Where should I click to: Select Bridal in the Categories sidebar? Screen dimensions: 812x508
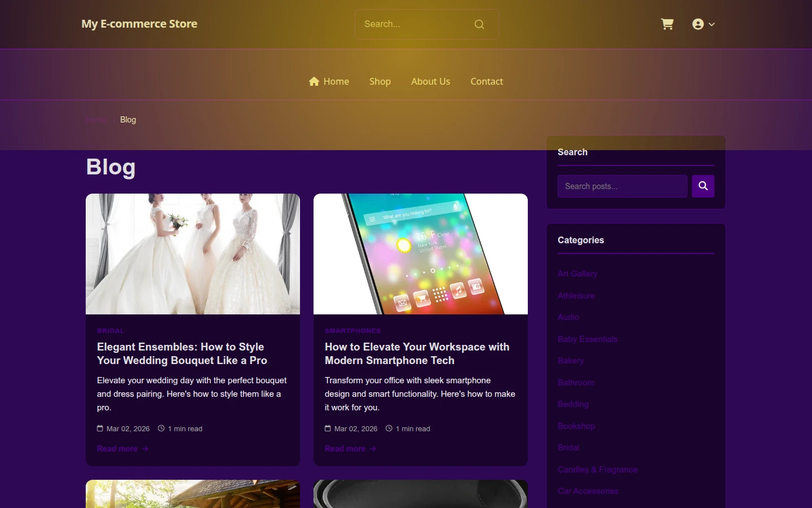(568, 448)
